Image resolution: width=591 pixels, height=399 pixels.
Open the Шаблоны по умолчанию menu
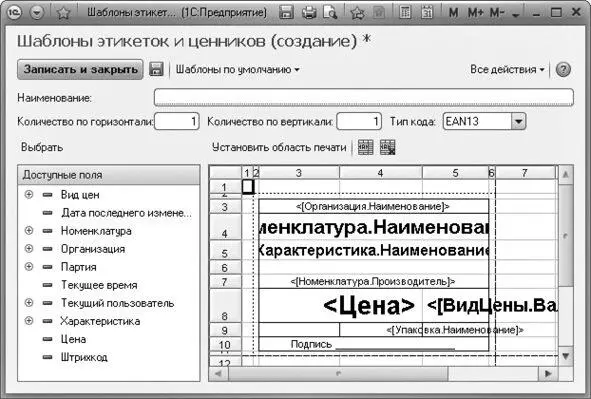237,70
